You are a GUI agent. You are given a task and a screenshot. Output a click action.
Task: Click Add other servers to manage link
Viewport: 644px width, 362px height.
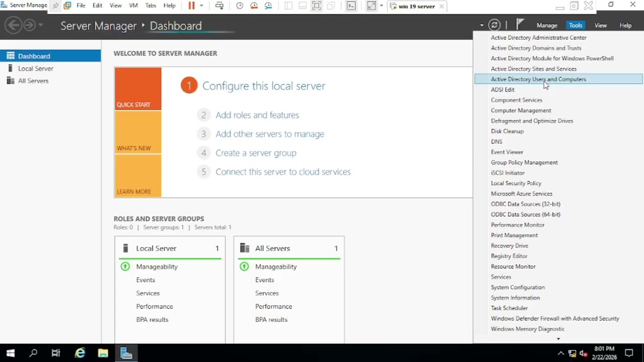coord(270,134)
